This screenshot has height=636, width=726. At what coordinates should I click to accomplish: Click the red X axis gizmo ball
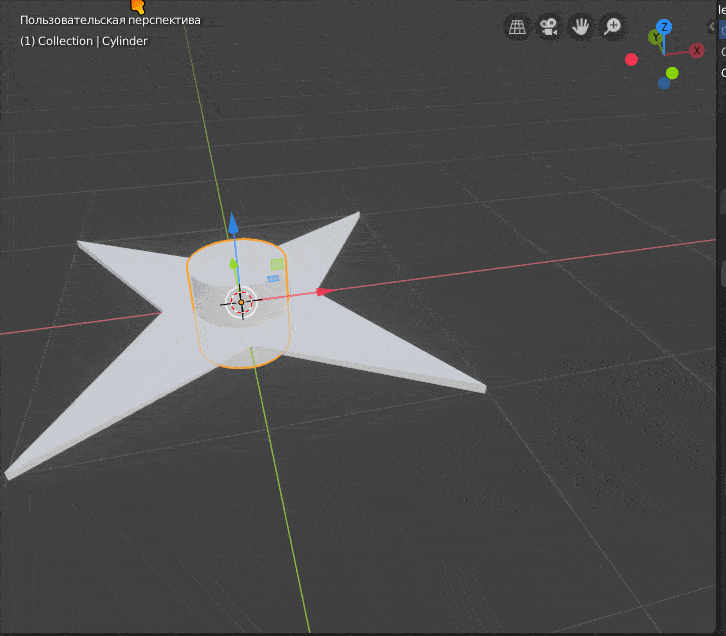coord(696,50)
